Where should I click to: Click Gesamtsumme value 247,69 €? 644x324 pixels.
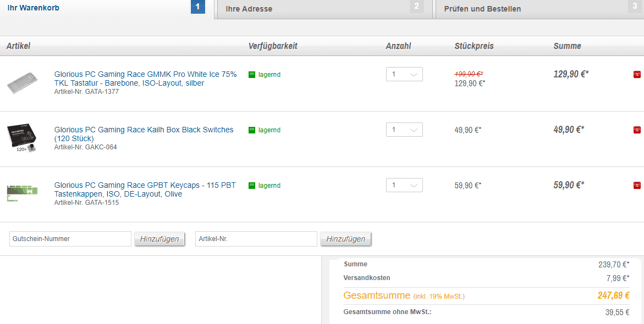click(x=614, y=295)
